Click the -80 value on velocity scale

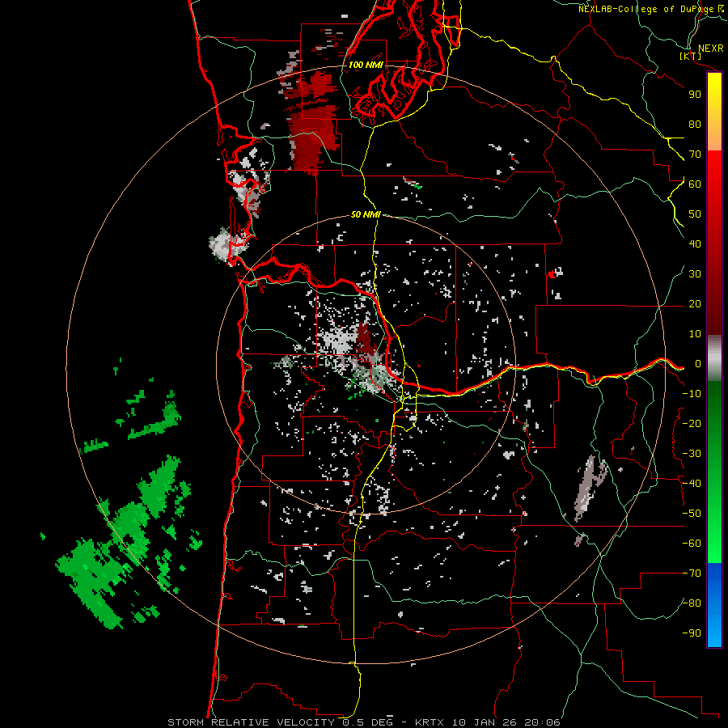[x=692, y=603]
